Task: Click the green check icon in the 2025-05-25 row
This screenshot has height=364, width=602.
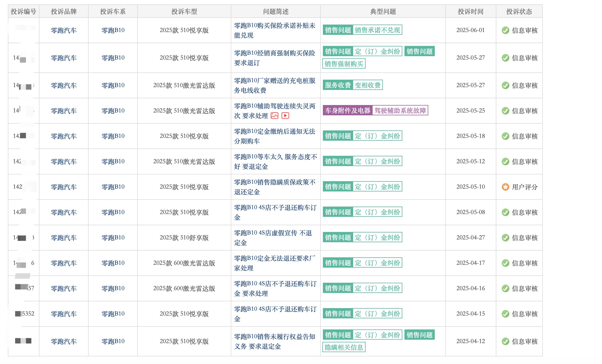Action: (505, 111)
